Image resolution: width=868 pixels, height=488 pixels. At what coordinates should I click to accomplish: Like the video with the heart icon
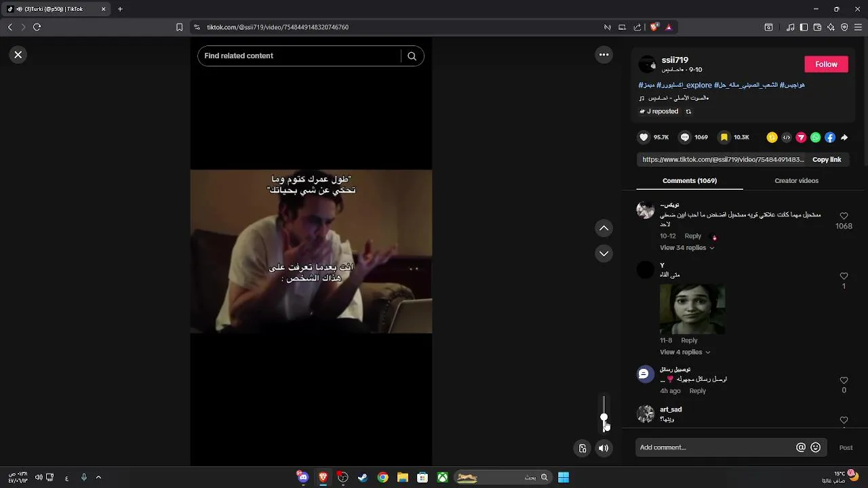(644, 138)
